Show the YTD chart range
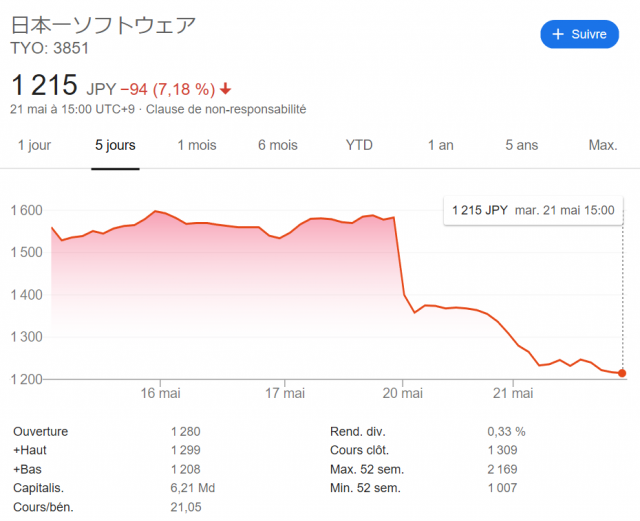Screen dimensions: 640x521 click(x=359, y=145)
